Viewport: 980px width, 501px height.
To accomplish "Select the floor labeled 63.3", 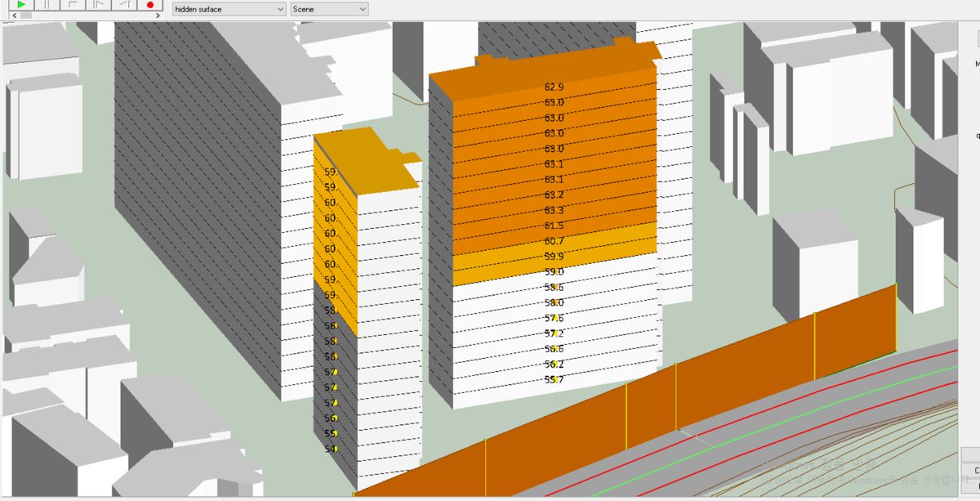I will pos(554,211).
